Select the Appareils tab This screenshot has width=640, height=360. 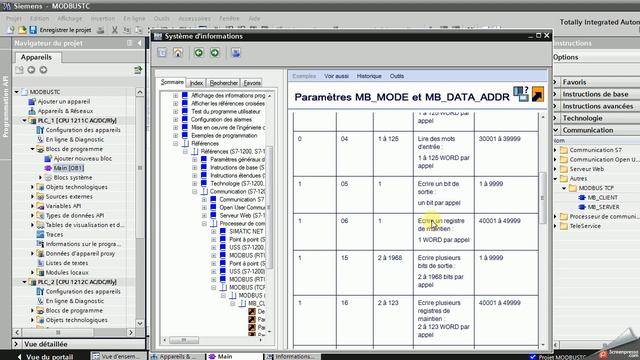point(36,57)
